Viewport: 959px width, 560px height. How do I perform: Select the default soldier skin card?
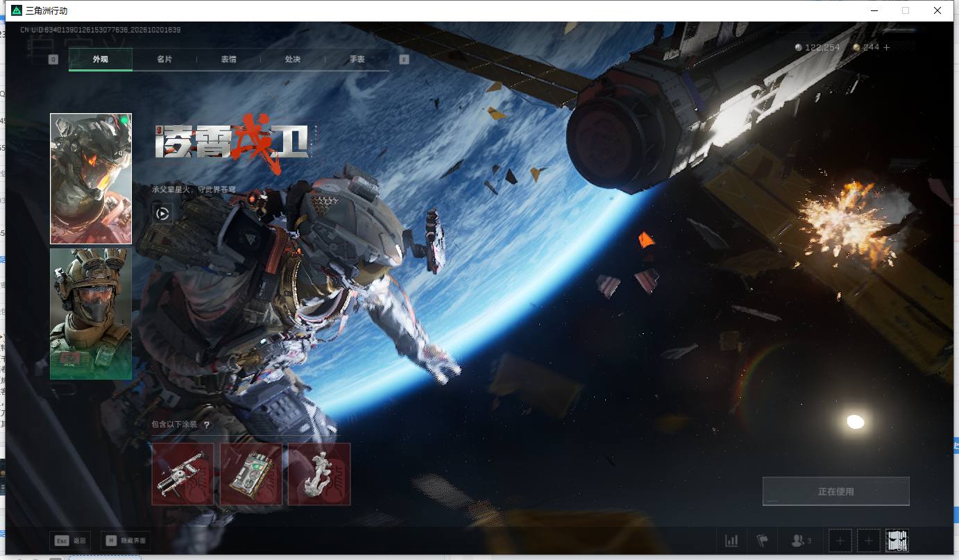91,314
